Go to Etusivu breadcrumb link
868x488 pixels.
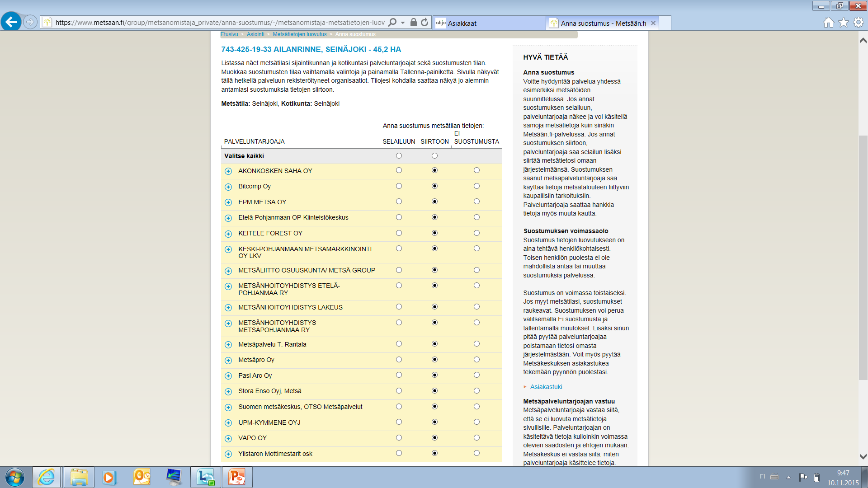click(x=229, y=34)
